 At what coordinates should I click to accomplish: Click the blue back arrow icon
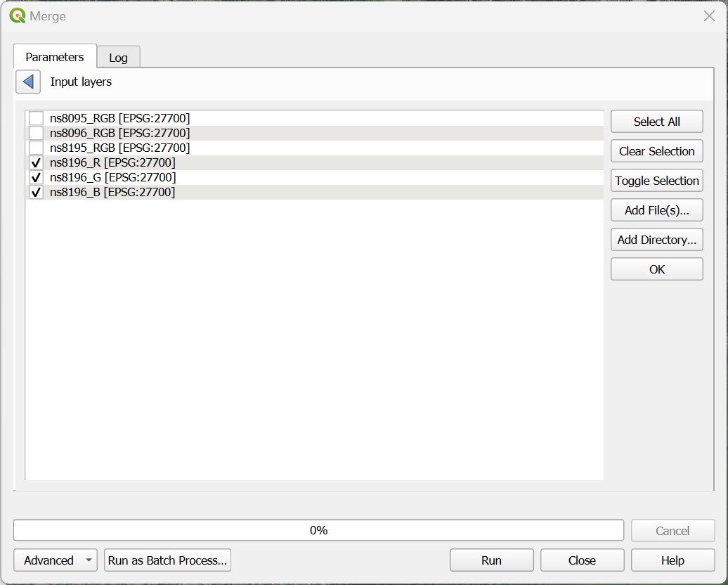point(28,82)
